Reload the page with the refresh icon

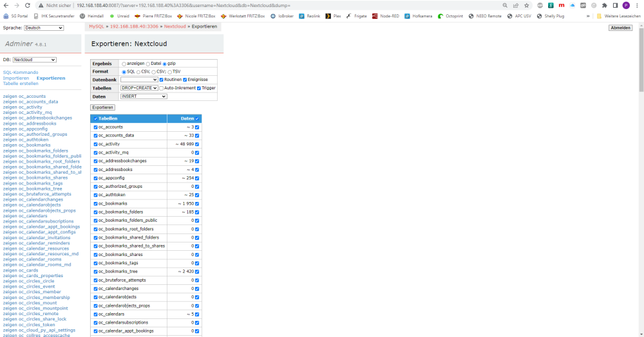[28, 5]
